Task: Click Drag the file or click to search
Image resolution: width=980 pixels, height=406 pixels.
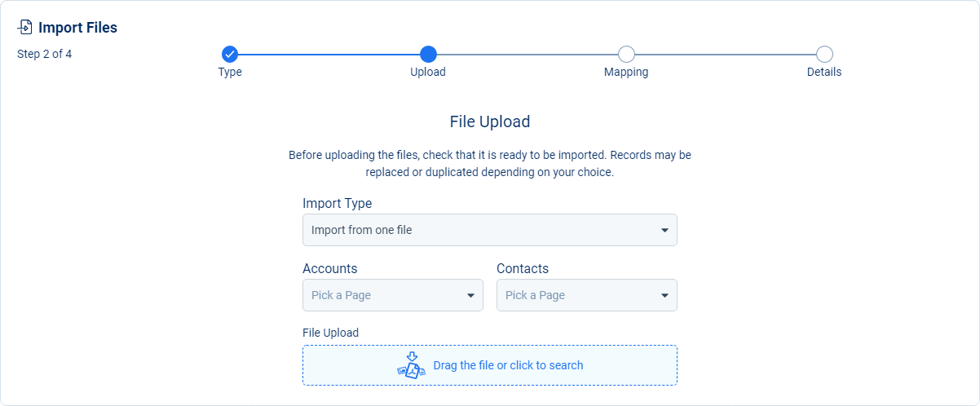Action: (x=509, y=365)
